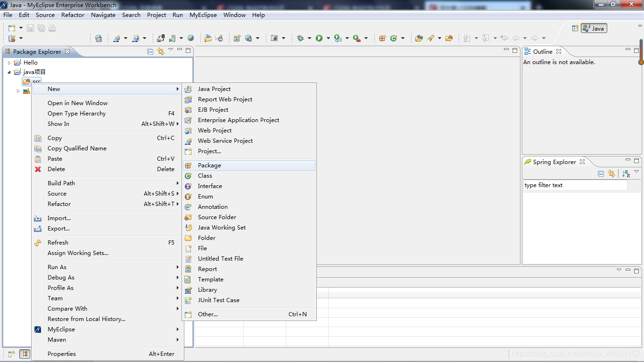Screen dimensions: 644x362
Task: Click the 2.0 globe toolbar icon
Action: pyautogui.click(x=99, y=38)
